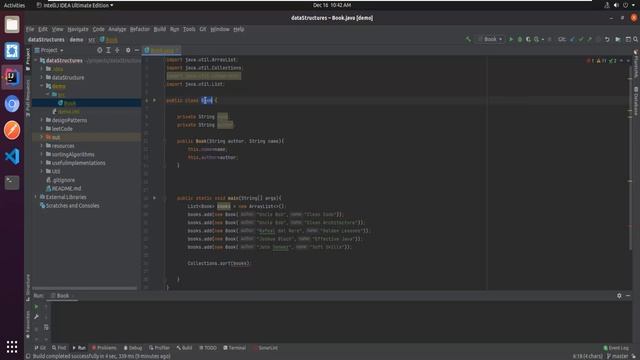Click master git branch in status bar
640x360 pixels.
point(618,356)
